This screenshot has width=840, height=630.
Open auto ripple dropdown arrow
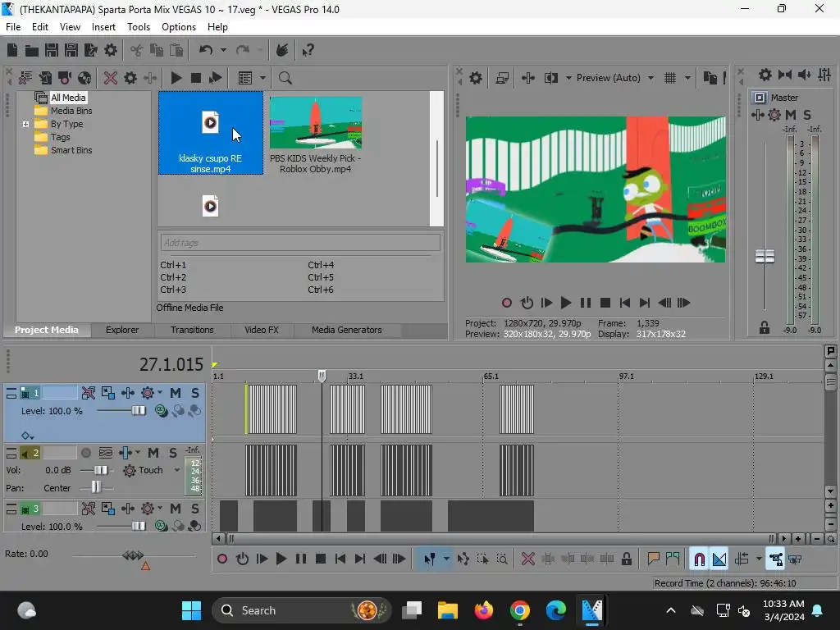click(x=759, y=559)
